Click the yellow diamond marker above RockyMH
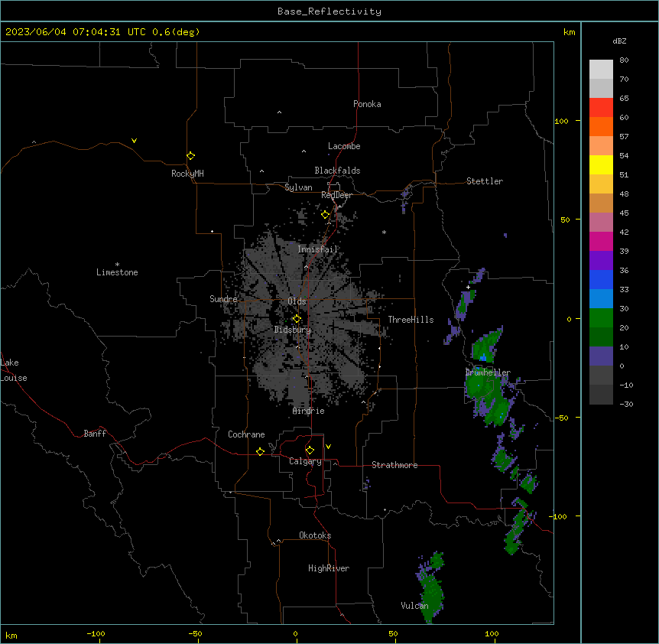 [191, 156]
